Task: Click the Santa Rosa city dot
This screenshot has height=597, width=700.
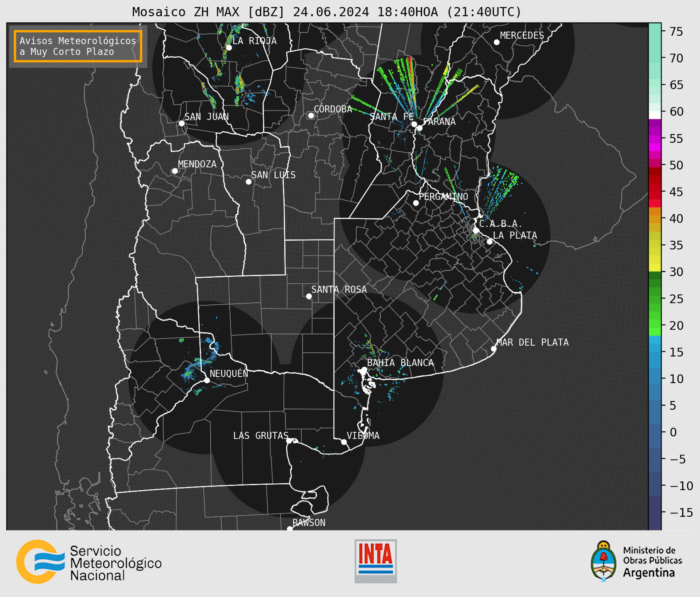Action: tap(309, 296)
